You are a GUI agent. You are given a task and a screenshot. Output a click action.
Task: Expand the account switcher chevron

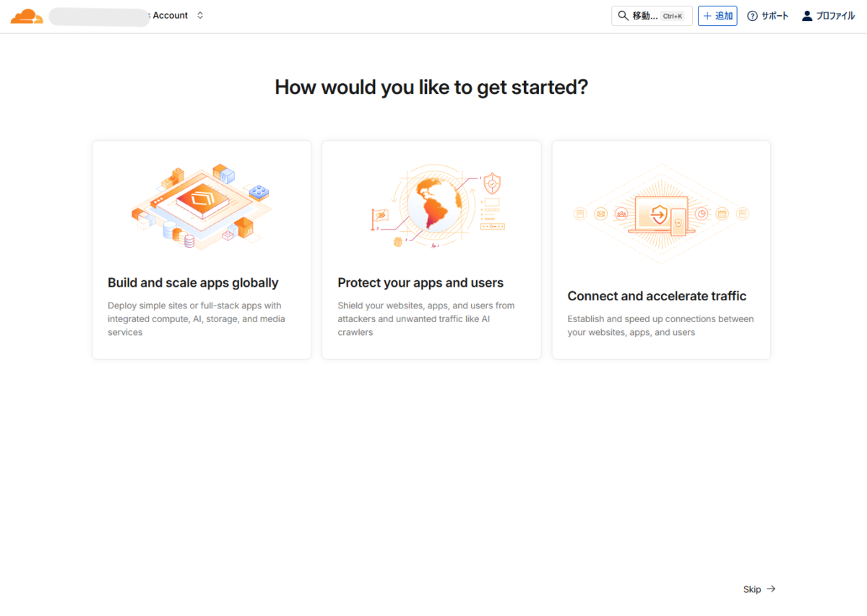pos(200,15)
